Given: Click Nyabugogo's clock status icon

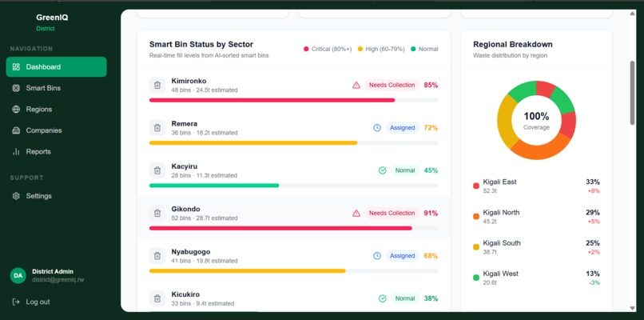Looking at the screenshot, I should click(377, 256).
